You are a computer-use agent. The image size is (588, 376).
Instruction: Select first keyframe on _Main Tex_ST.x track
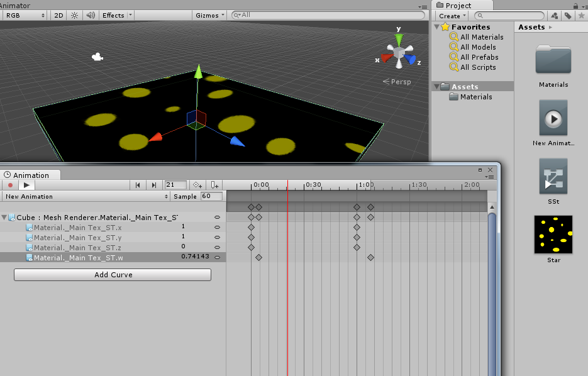[x=252, y=227]
